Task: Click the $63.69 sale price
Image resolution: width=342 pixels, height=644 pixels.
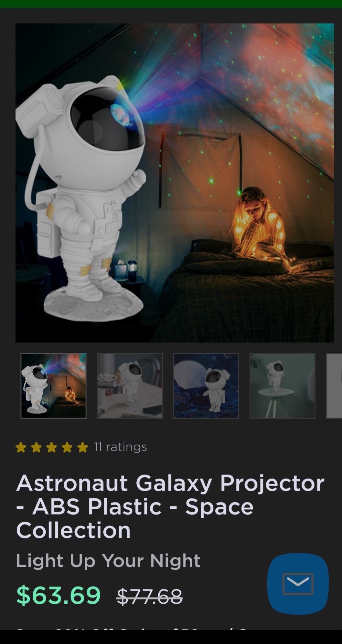Action: 59,595
